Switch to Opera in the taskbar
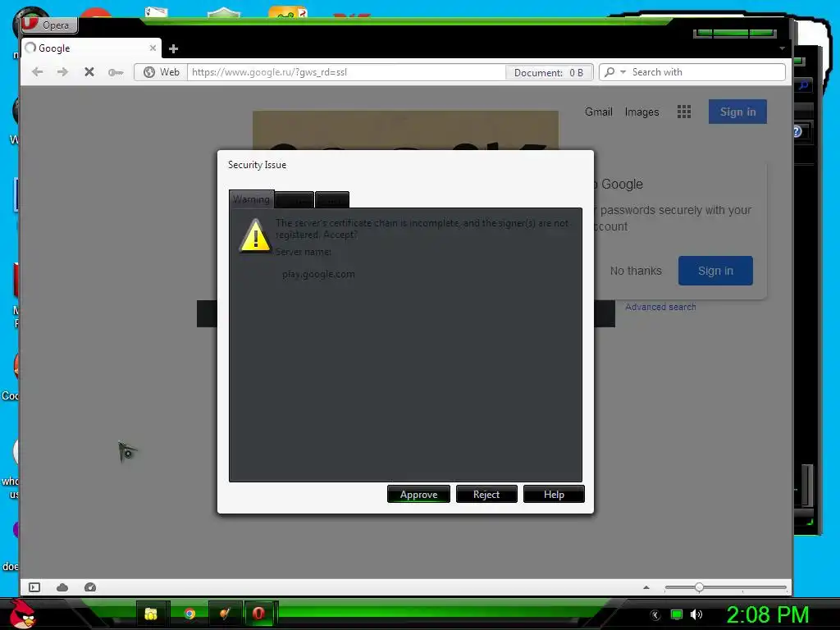Image resolution: width=840 pixels, height=630 pixels. [x=258, y=614]
